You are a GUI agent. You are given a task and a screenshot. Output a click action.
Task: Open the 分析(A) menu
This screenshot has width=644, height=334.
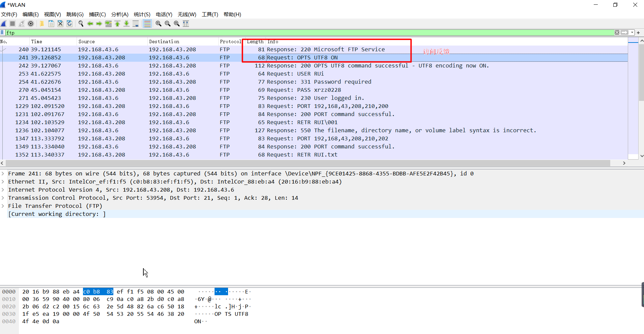click(120, 15)
